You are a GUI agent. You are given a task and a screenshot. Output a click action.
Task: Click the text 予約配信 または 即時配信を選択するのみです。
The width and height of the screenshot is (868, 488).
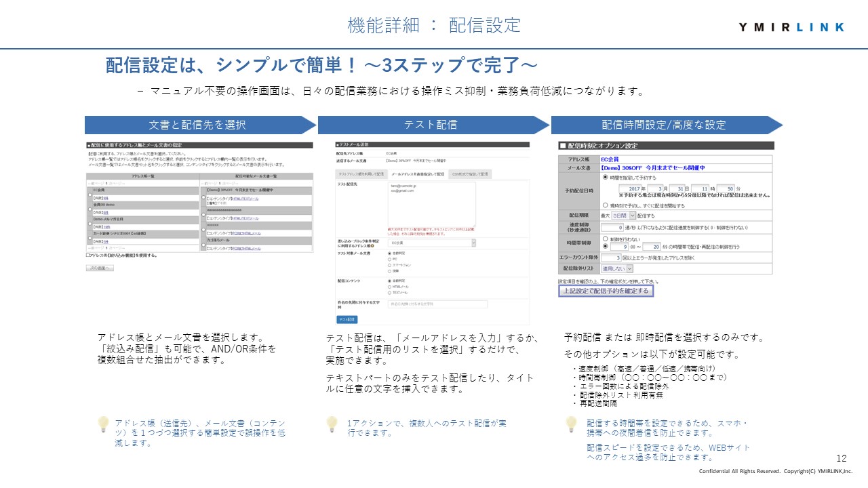coord(665,338)
